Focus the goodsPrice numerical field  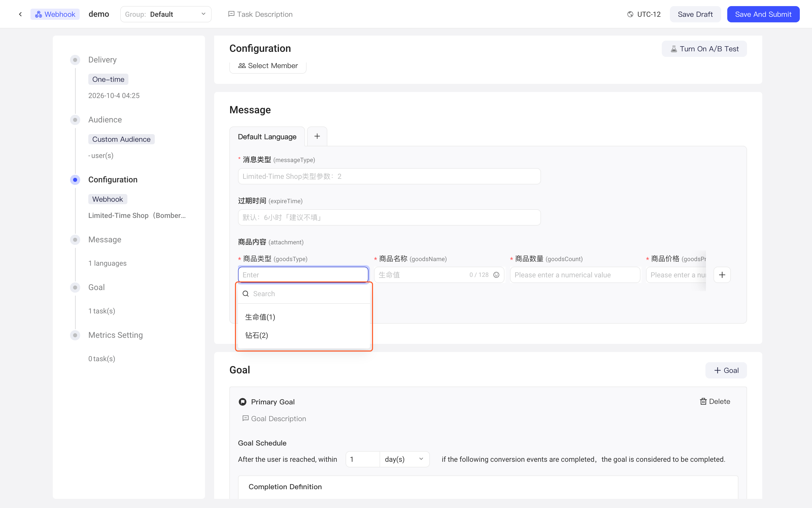coord(676,275)
